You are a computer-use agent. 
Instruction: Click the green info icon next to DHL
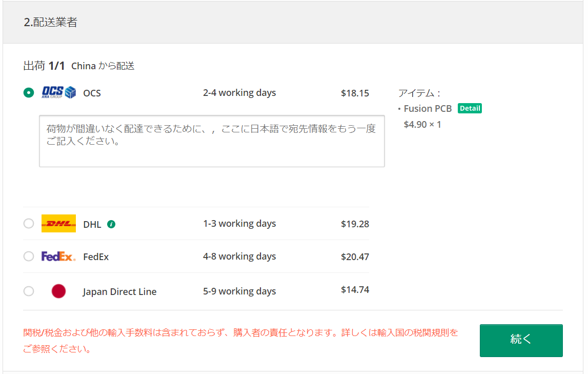112,224
